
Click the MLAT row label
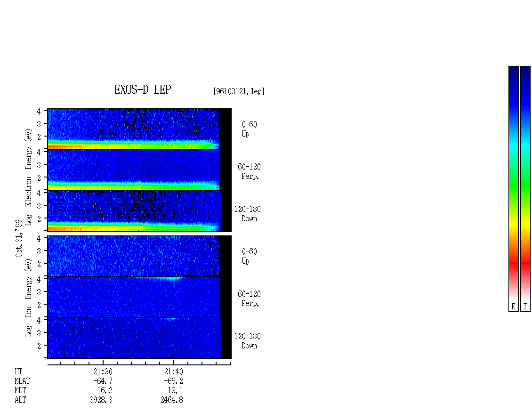[23, 381]
